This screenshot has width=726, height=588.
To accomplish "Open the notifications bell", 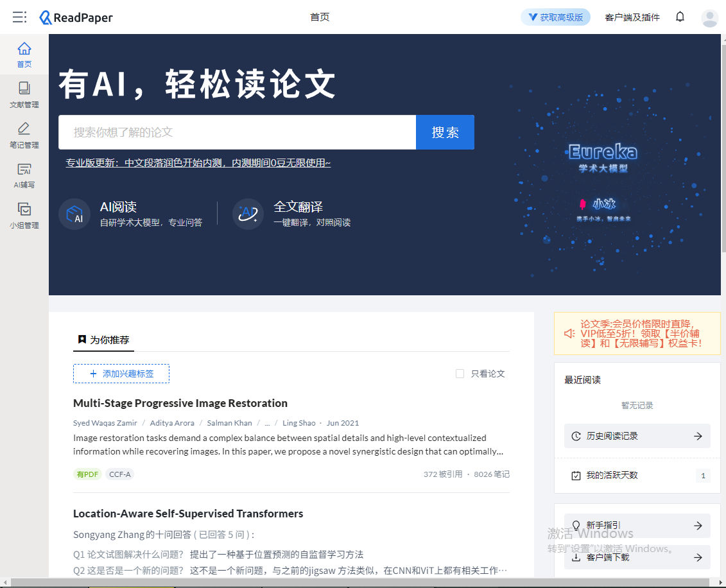I will click(x=680, y=17).
